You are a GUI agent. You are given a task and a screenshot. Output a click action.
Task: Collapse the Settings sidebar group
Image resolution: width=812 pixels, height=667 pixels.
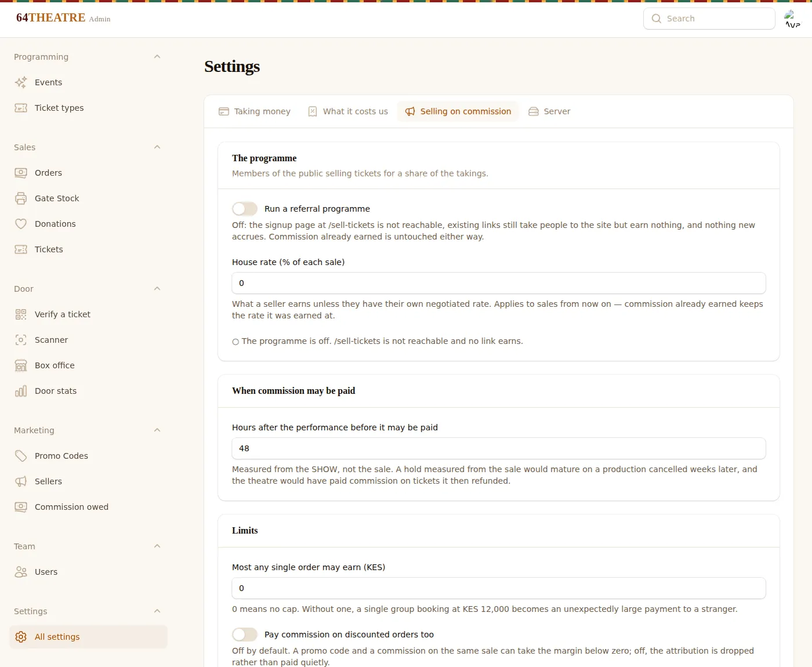click(157, 611)
